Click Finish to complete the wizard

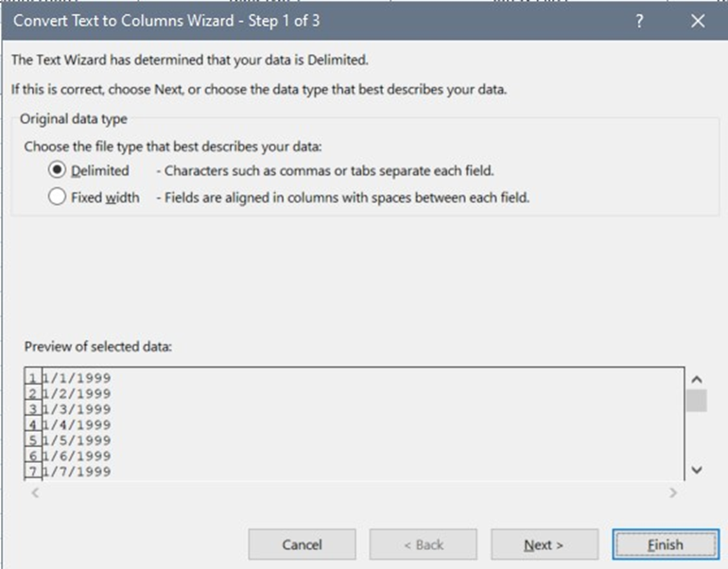pos(665,544)
